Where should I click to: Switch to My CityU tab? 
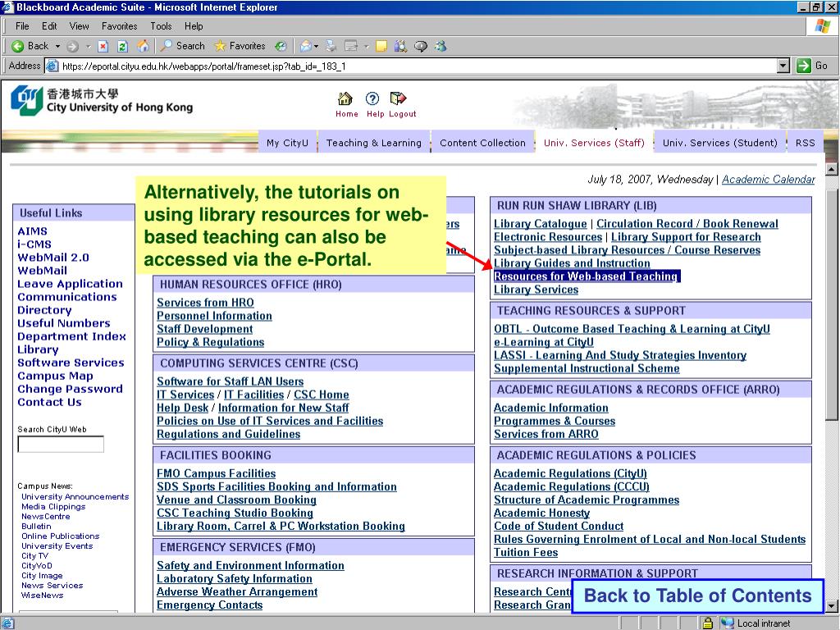(x=288, y=143)
